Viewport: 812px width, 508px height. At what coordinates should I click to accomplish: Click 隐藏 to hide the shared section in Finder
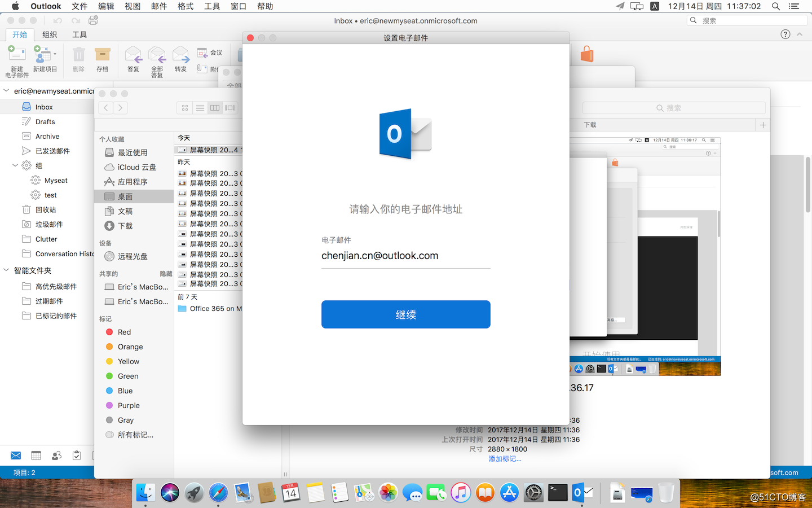coord(166,274)
